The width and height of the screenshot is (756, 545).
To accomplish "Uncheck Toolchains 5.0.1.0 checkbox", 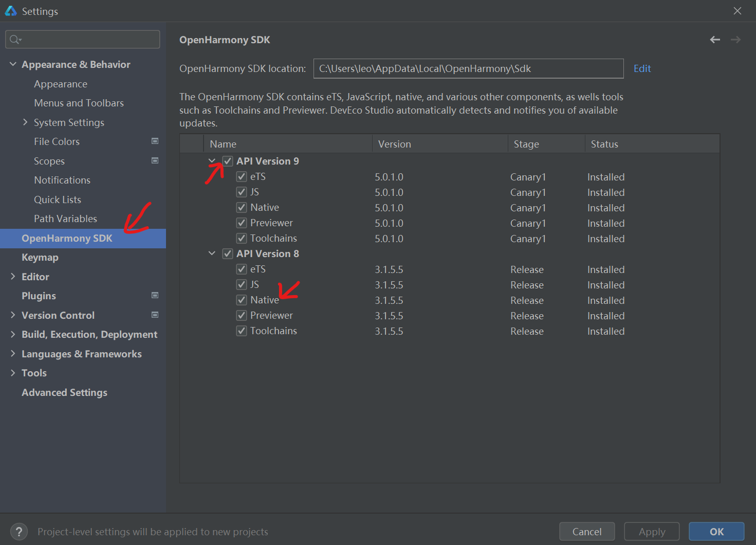I will (242, 238).
